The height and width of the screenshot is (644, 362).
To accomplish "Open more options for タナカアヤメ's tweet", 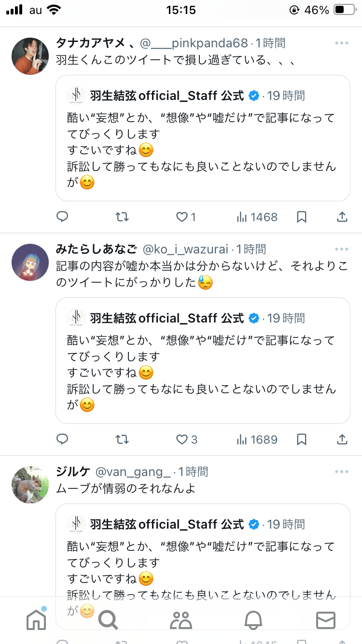I will point(341,43).
